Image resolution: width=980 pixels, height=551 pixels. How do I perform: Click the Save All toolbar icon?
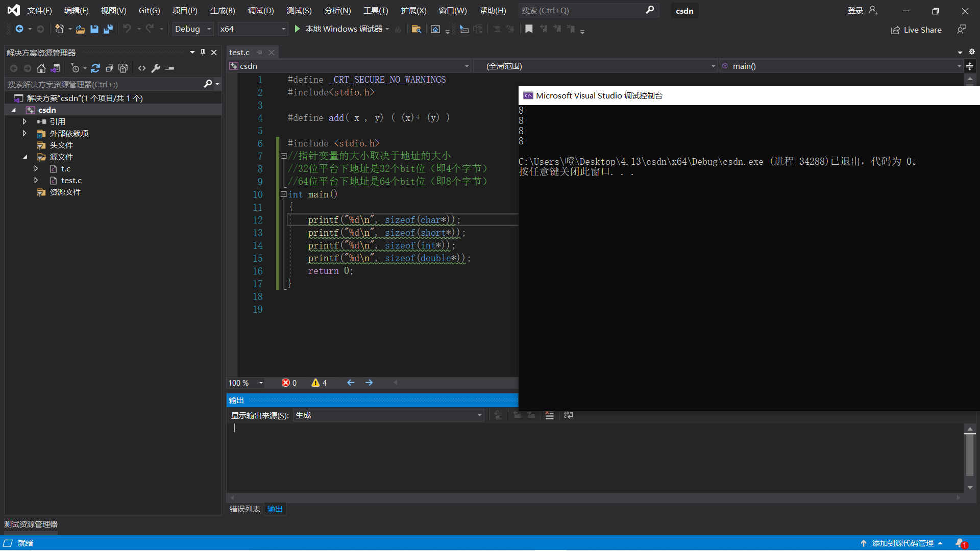(x=108, y=29)
